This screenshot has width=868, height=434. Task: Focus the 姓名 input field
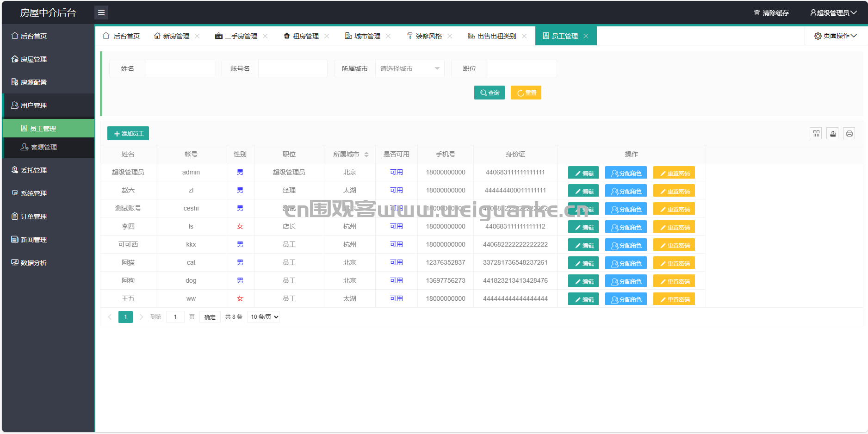point(180,68)
